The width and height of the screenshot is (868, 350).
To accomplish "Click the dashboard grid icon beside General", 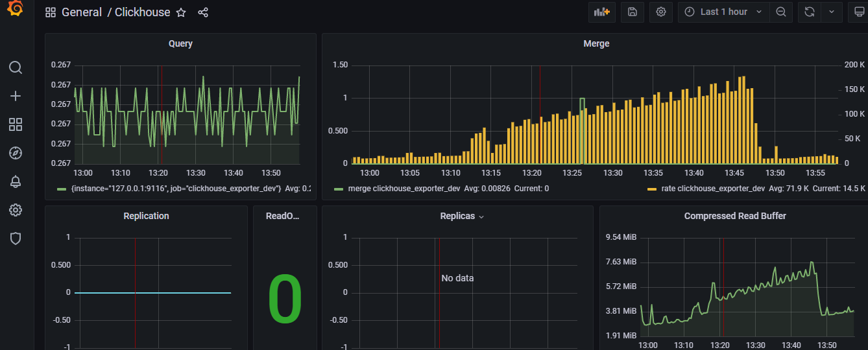I will tap(51, 12).
